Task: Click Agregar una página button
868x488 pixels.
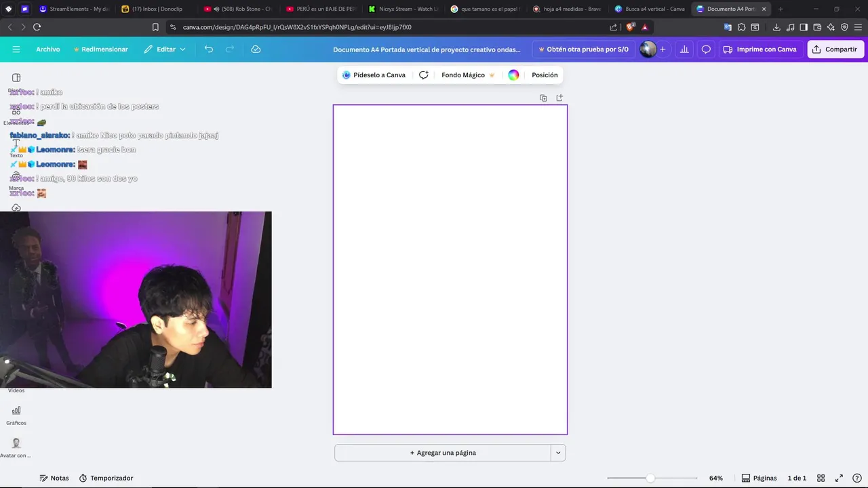Action: point(443,453)
